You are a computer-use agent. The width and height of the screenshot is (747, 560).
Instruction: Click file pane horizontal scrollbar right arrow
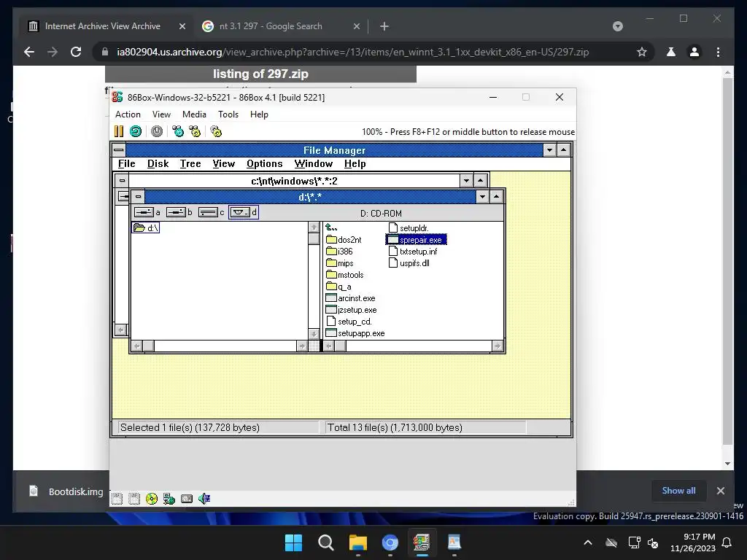click(x=498, y=346)
